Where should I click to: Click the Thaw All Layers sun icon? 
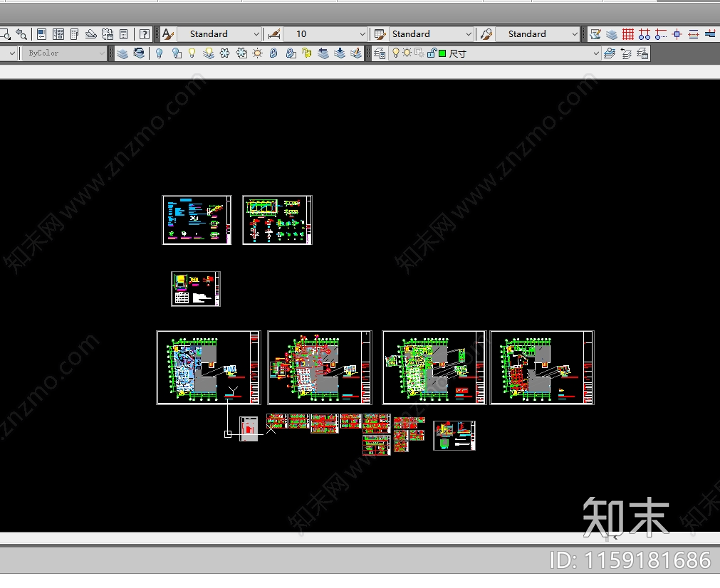point(258,53)
